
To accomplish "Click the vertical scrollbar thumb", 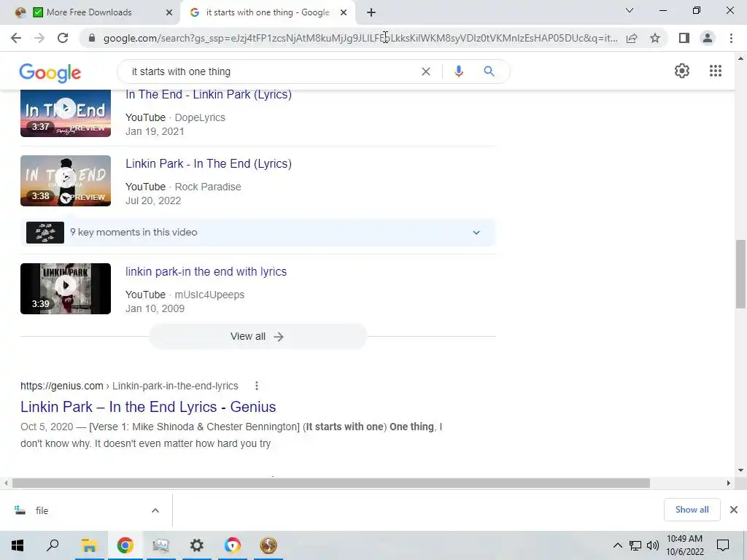I will click(x=740, y=274).
